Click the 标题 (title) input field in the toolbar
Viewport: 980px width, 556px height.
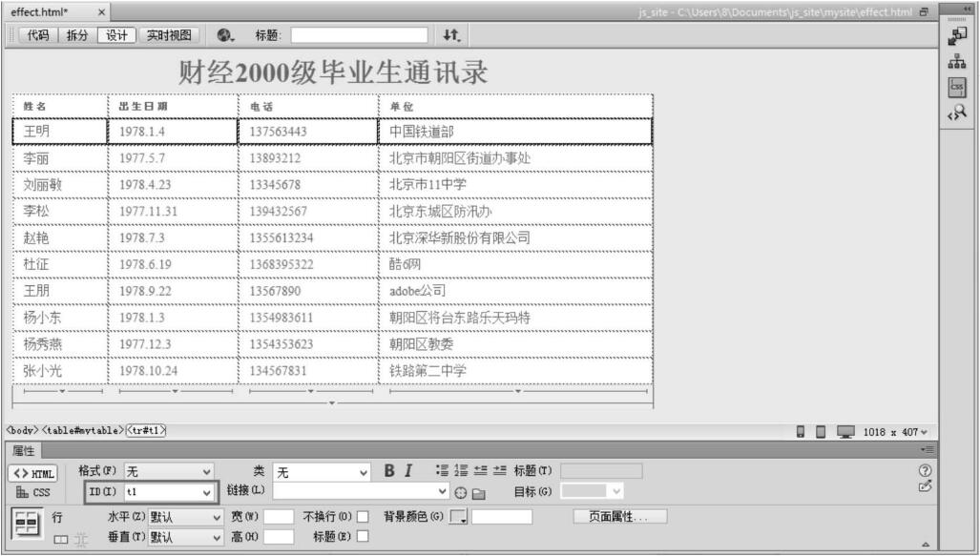coord(359,35)
